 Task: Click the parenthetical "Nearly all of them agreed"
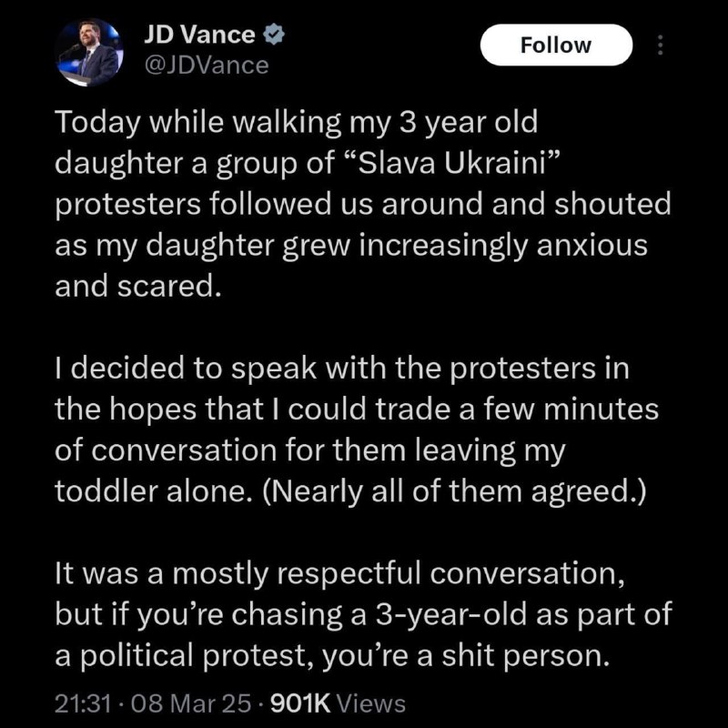coord(454,491)
